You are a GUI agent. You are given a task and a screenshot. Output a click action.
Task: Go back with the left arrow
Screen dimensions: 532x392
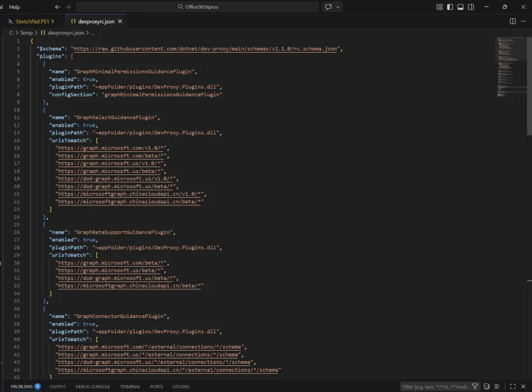(x=58, y=7)
